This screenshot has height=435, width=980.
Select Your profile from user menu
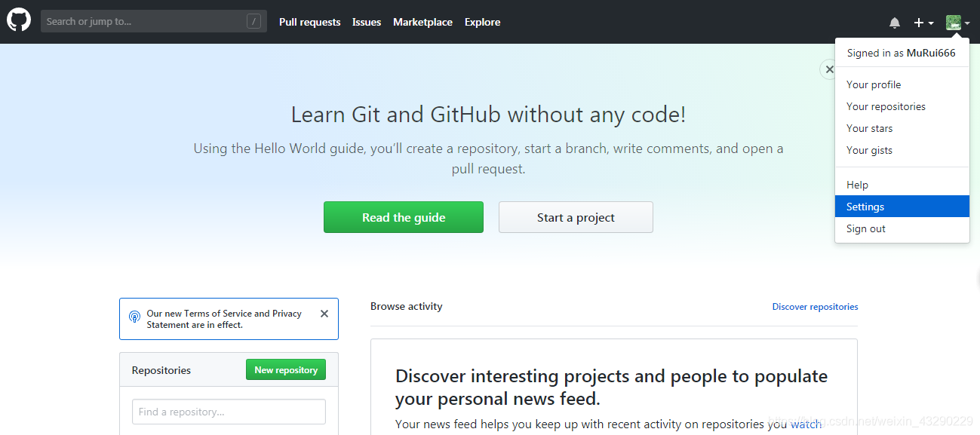902,84
